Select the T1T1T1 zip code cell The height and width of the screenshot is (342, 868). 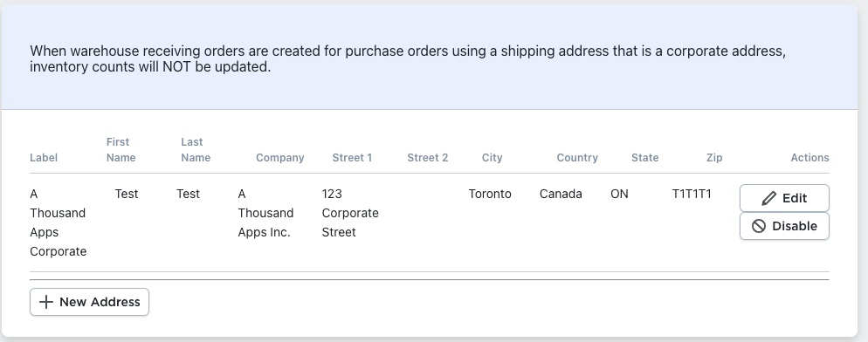(x=692, y=194)
